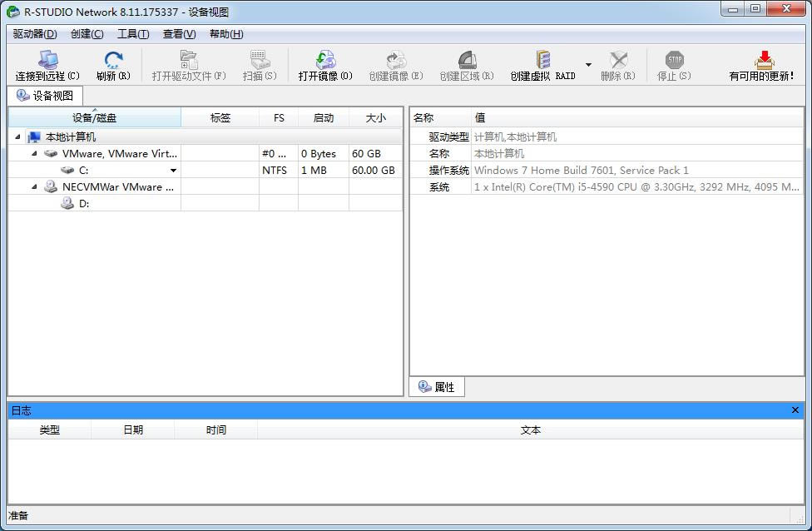Click the Refresh (刷新) toolbar icon

(x=113, y=60)
